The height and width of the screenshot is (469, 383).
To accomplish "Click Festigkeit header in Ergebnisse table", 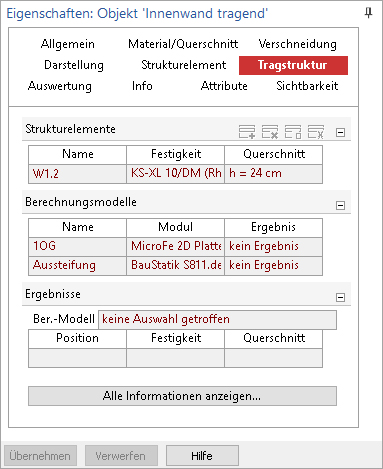I will (x=176, y=338).
